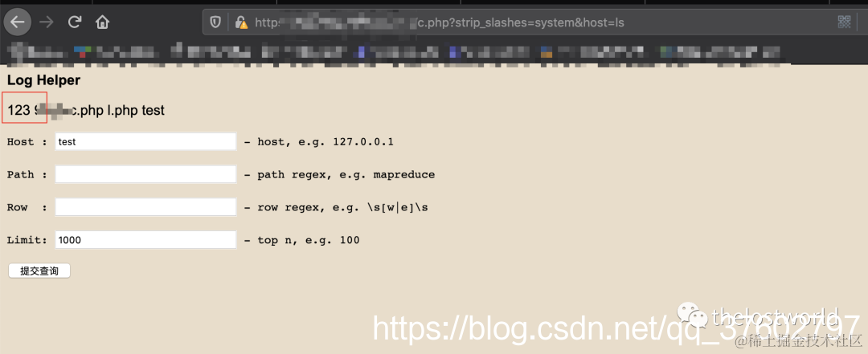Click the 'Limit:' field label
This screenshot has height=354, width=868.
click(27, 240)
